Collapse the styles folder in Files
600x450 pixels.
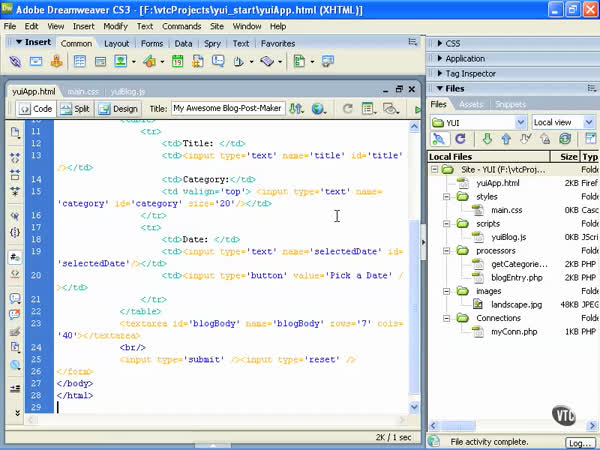point(447,197)
